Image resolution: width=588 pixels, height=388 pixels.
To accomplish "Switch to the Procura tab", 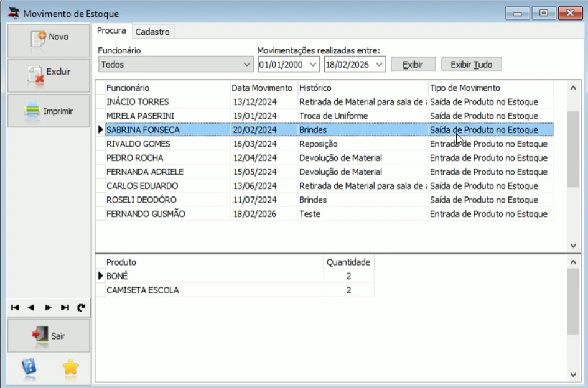I will pyautogui.click(x=111, y=30).
